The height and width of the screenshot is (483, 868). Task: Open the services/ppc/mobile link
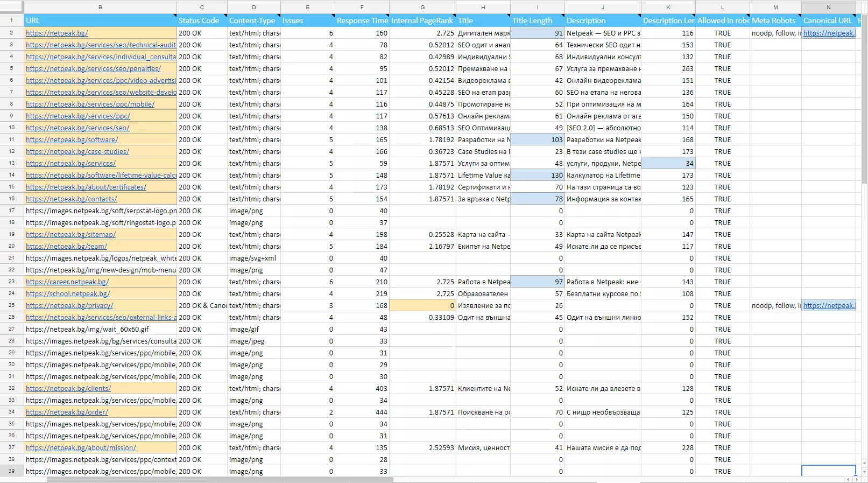(90, 104)
